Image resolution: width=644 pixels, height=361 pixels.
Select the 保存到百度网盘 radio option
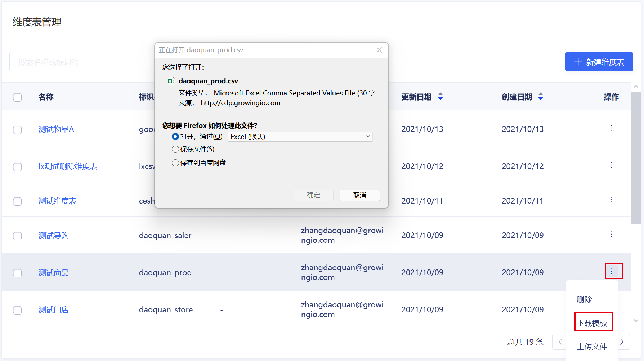click(x=175, y=163)
